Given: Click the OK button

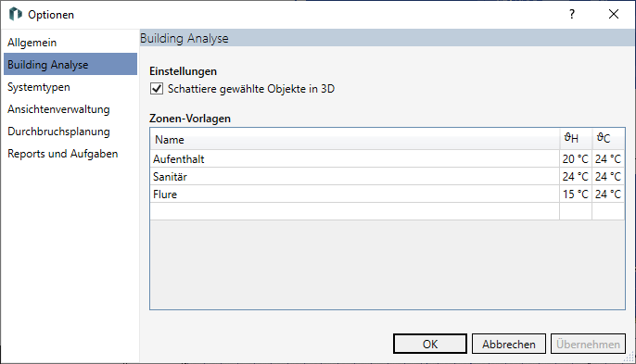Looking at the screenshot, I should coord(430,344).
